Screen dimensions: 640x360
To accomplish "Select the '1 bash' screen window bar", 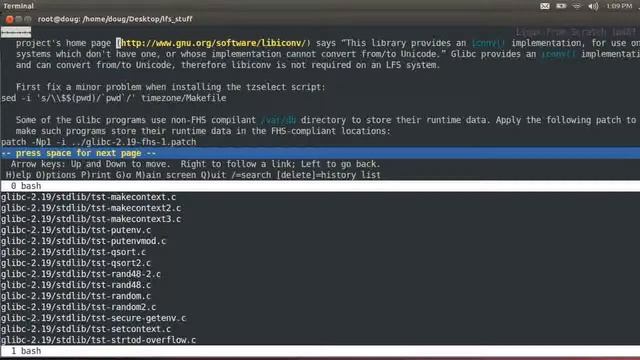I will point(320,351).
